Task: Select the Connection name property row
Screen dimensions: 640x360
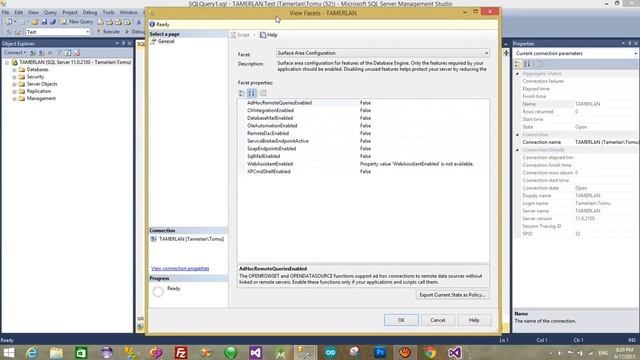Action: [x=576, y=142]
